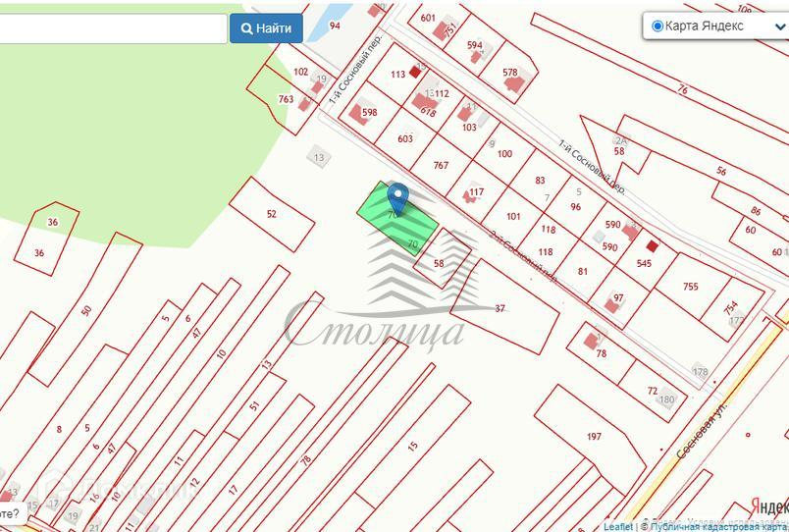Open the Leaflet attribution link
789x532 pixels.
pyautogui.click(x=618, y=526)
